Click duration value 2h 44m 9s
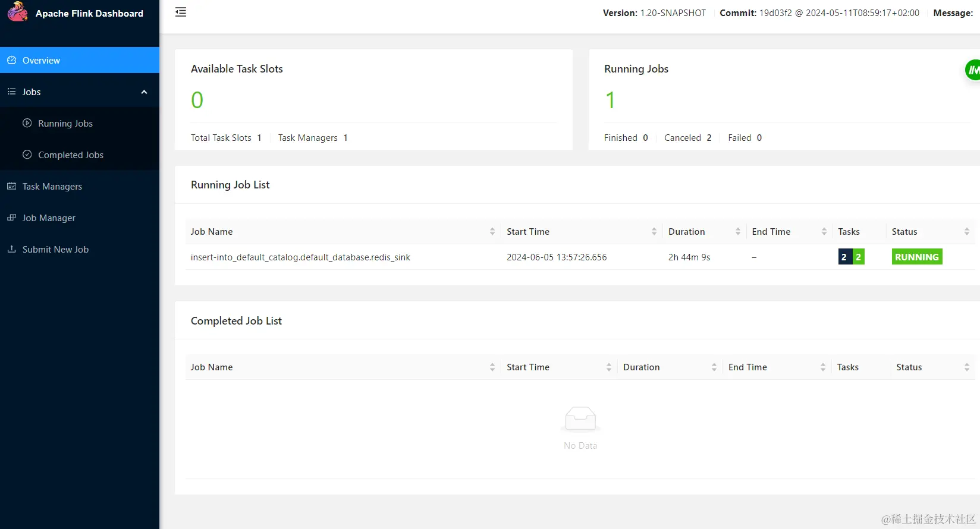 [x=689, y=257]
